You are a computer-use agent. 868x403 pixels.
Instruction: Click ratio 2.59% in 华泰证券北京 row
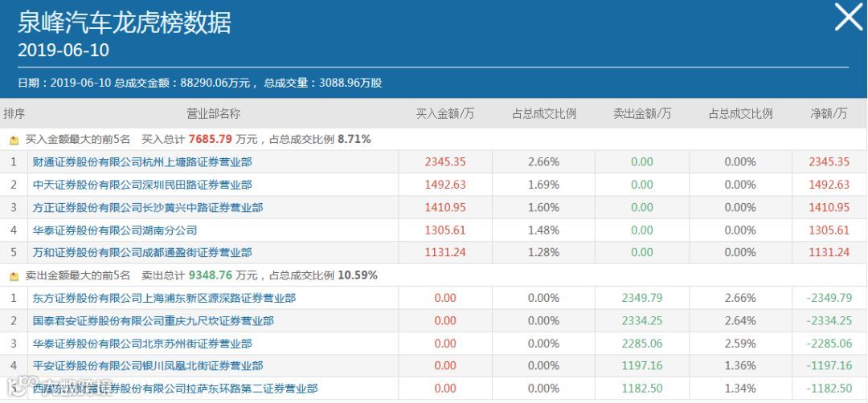click(741, 344)
